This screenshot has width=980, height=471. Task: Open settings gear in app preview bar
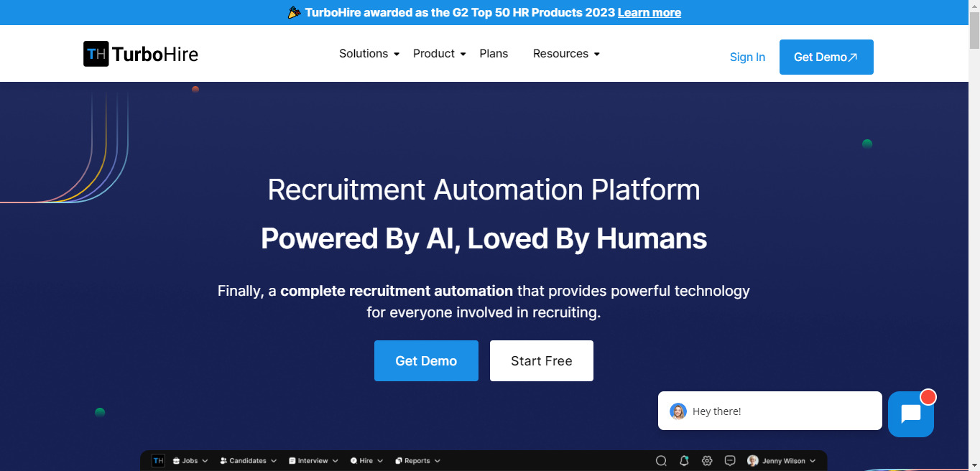(707, 461)
